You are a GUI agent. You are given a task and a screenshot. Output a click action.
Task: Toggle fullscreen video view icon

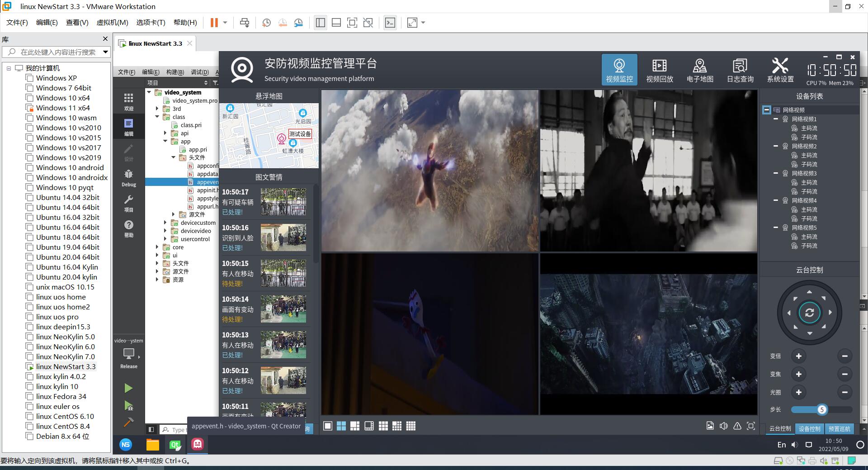[x=751, y=426]
